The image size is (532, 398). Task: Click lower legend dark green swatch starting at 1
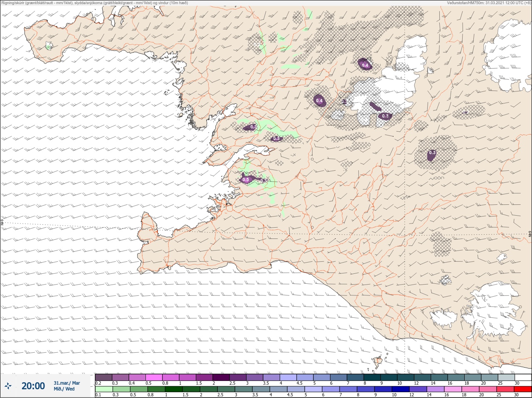(173, 389)
